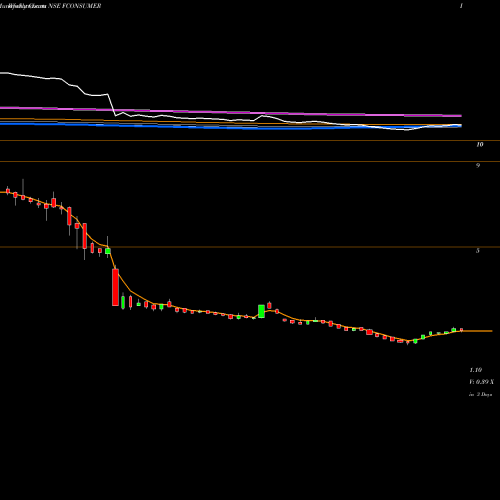
Task: Click the '1.10' value text
Action: (x=476, y=370)
